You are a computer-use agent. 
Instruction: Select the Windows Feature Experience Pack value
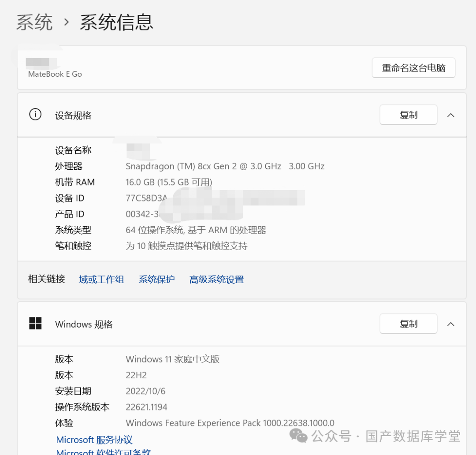[x=230, y=423]
